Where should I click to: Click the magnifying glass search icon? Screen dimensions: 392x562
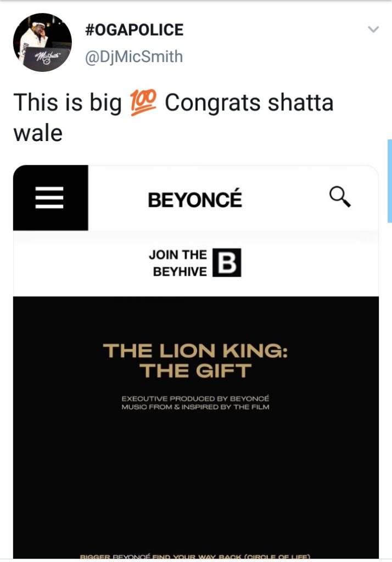click(x=340, y=196)
